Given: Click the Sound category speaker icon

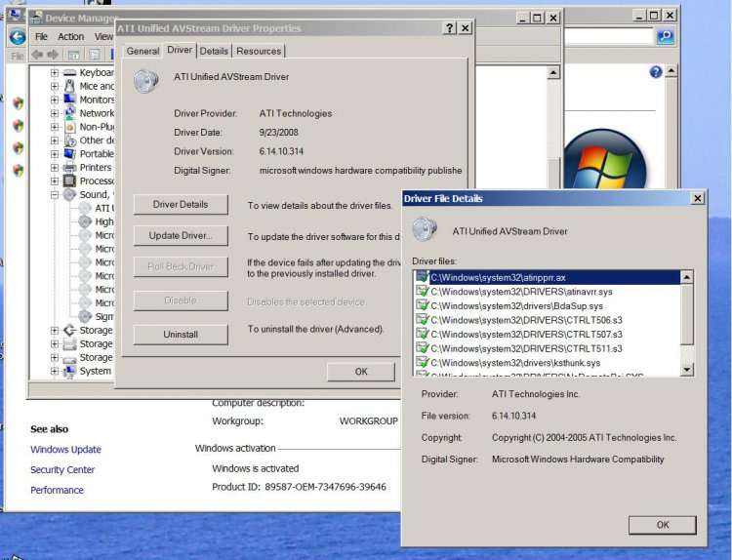Looking at the screenshot, I should (x=69, y=194).
